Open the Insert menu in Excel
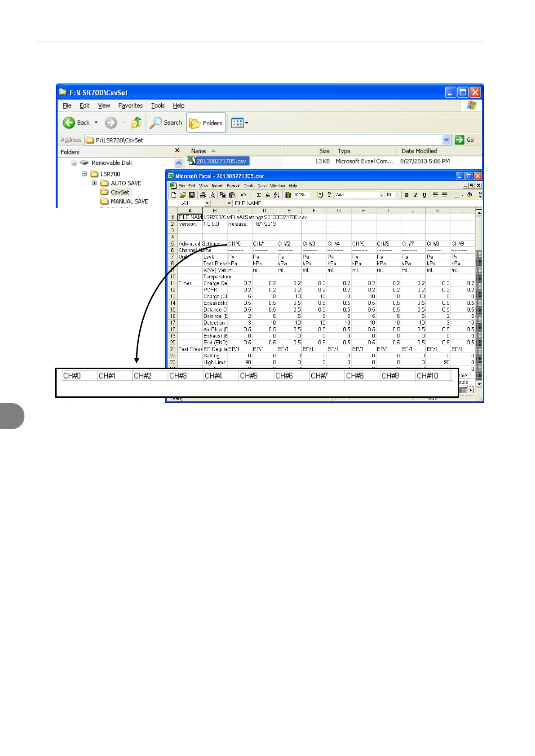535x756 pixels. coord(217,186)
